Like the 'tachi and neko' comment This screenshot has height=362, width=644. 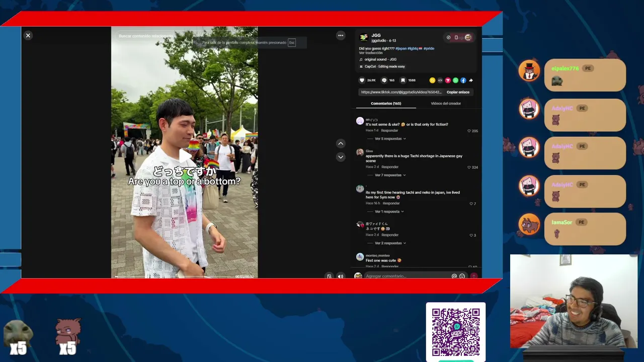tap(471, 204)
